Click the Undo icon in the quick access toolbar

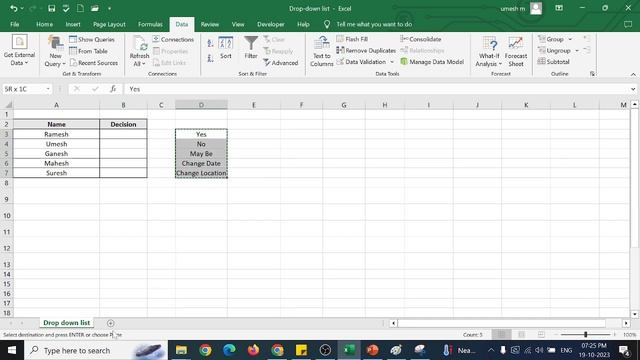[x=13, y=8]
